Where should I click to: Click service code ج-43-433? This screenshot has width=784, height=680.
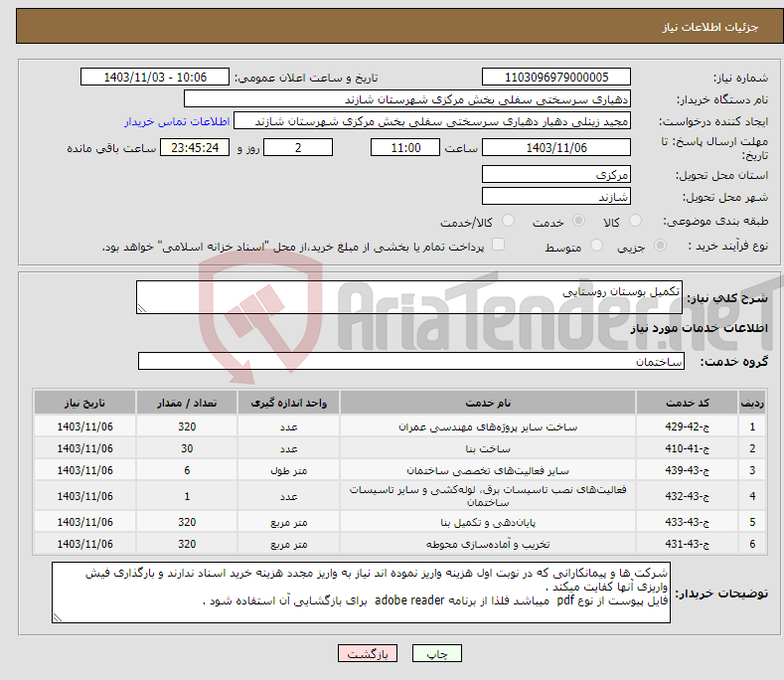click(687, 522)
